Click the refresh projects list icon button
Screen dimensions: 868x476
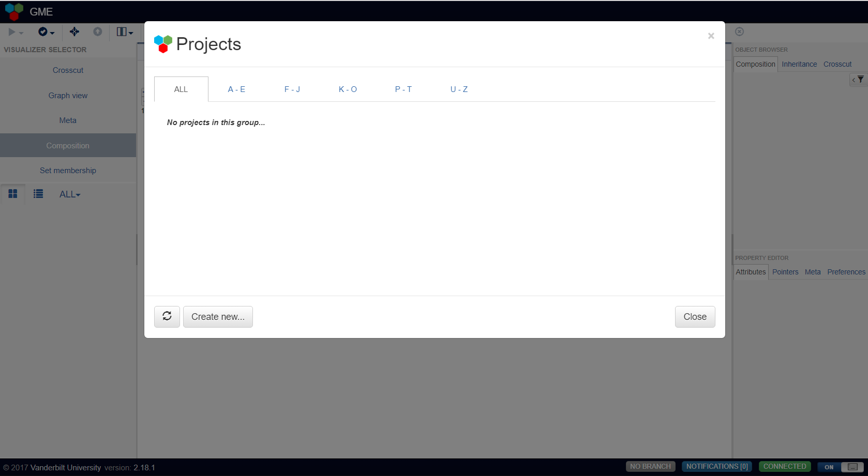[167, 316]
